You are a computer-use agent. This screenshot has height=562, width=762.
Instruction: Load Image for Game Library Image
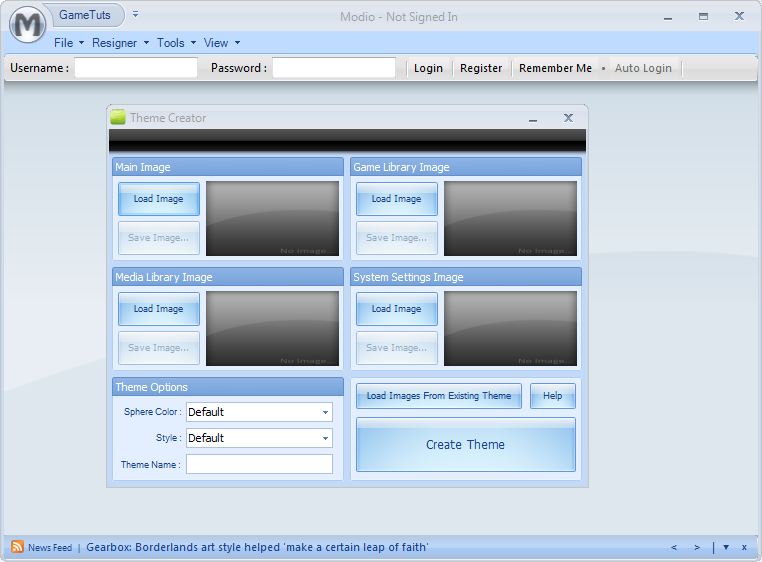point(397,199)
